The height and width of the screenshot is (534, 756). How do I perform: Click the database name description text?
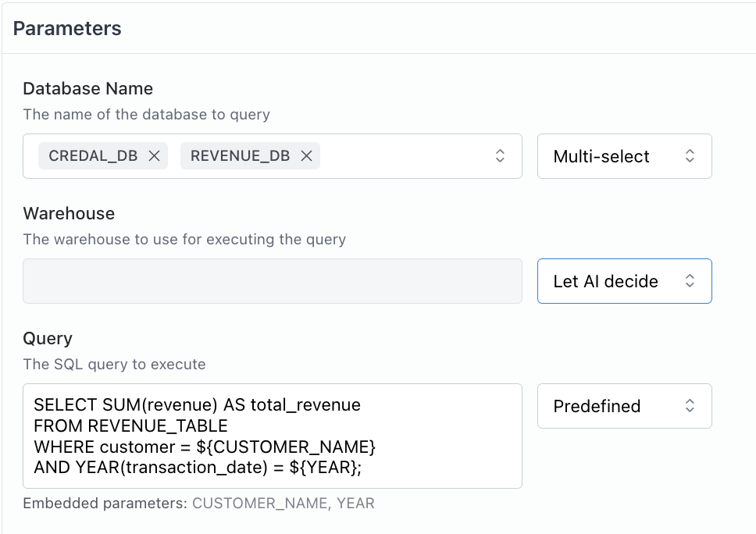(x=146, y=114)
